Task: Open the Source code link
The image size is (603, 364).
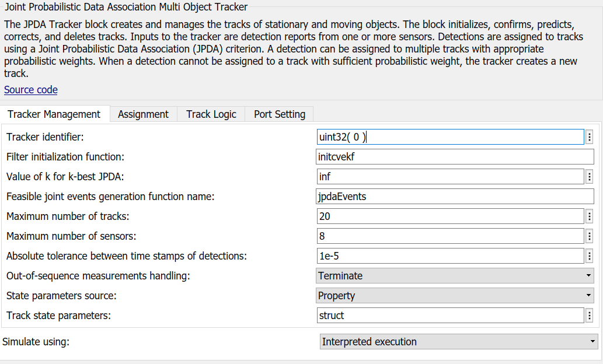Action: (31, 90)
